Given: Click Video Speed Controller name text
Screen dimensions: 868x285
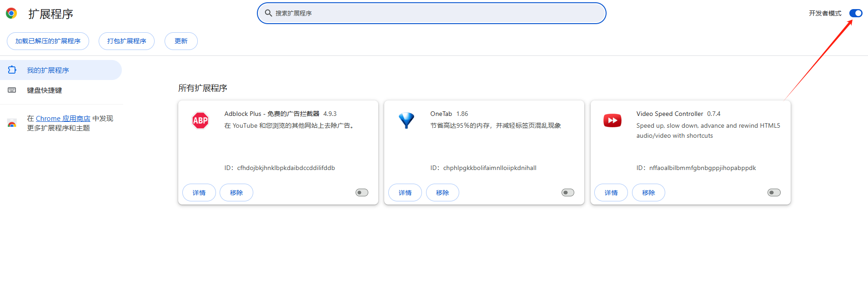Looking at the screenshot, I should (670, 114).
